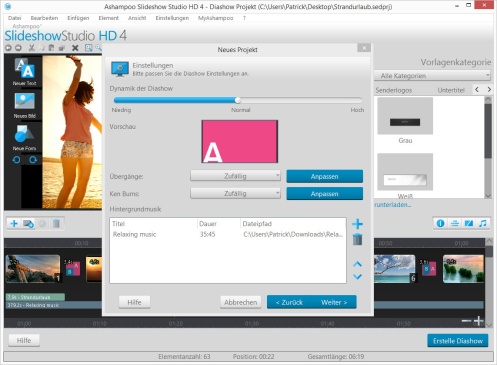Select the Neue Form tool

pos(24,138)
